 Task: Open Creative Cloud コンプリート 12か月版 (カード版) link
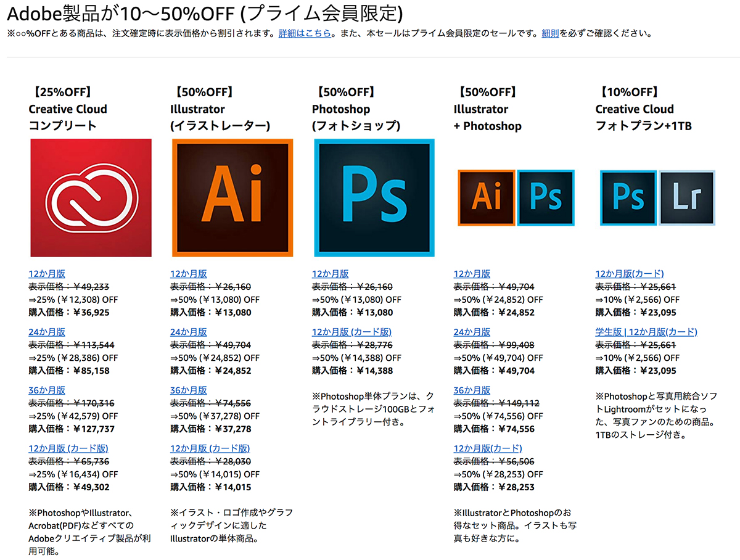click(x=68, y=448)
